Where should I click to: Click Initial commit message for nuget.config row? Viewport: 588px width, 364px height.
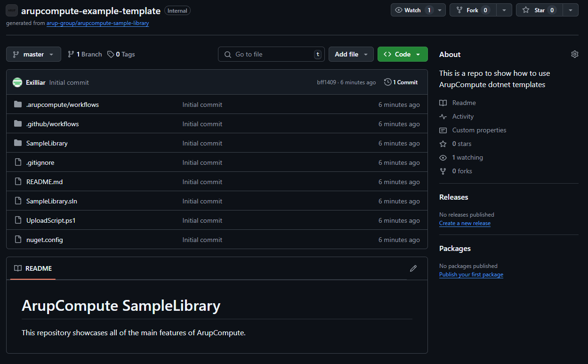202,240
